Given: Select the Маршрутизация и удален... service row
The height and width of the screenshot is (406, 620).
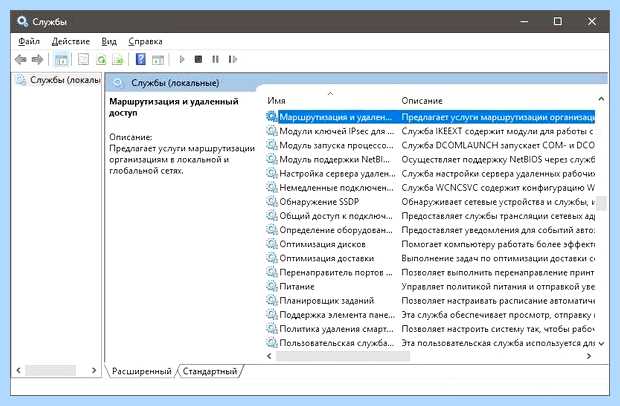Looking at the screenshot, I should pos(430,117).
